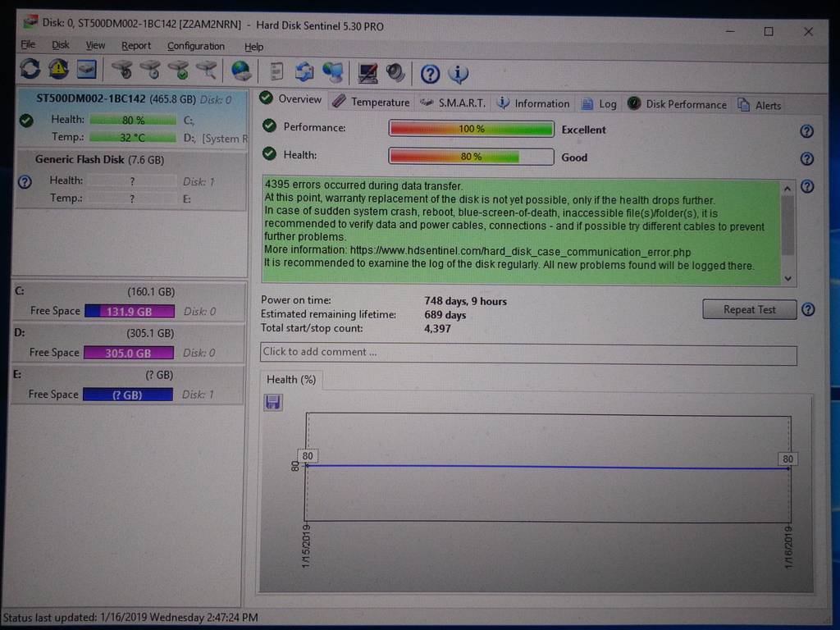Click help icon next to Repeat Test
This screenshot has height=630, width=840.
[x=808, y=309]
